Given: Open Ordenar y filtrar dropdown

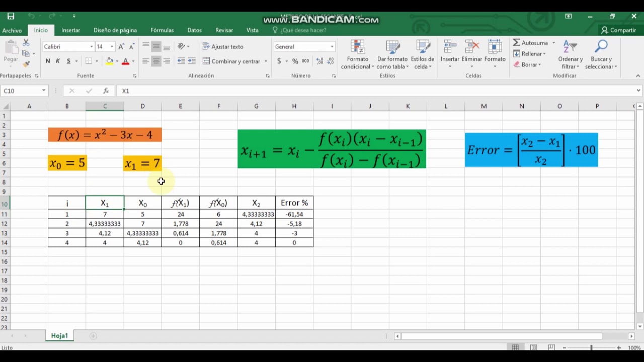Looking at the screenshot, I should pyautogui.click(x=570, y=55).
